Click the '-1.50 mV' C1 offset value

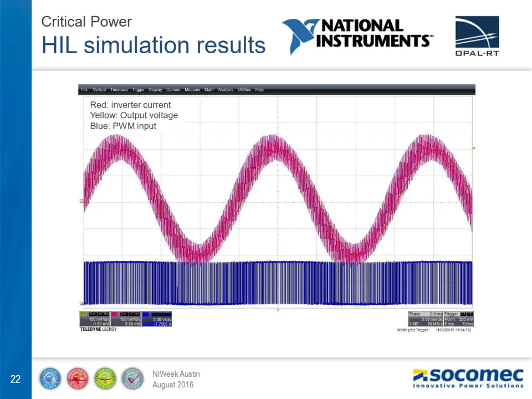[x=102, y=324]
